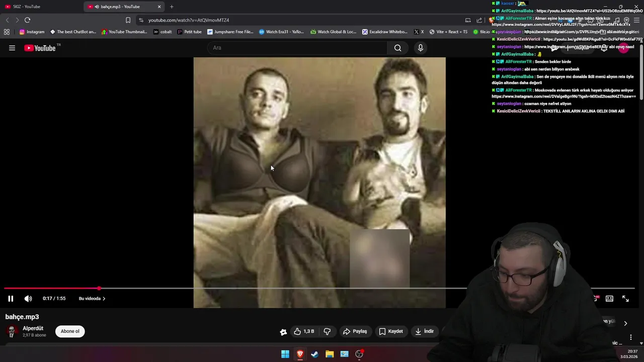Screen dimensions: 644x362
Task: Subscribe with the 'Abone ol' button
Action: pyautogui.click(x=70, y=331)
